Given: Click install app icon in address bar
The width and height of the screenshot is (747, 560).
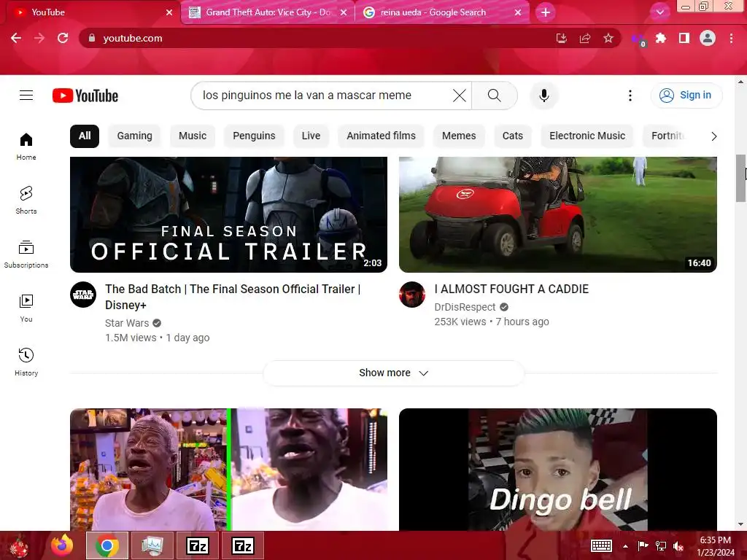Looking at the screenshot, I should click(562, 38).
